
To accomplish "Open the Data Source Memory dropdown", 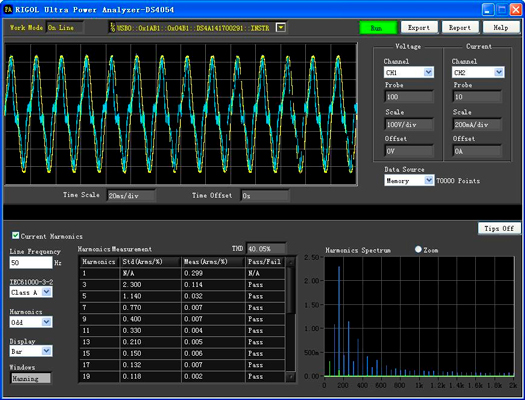I will click(429, 181).
